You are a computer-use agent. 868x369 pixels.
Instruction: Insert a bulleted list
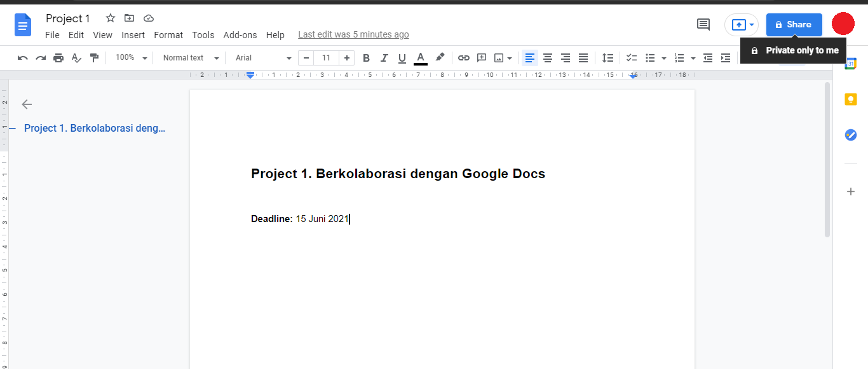pos(650,58)
